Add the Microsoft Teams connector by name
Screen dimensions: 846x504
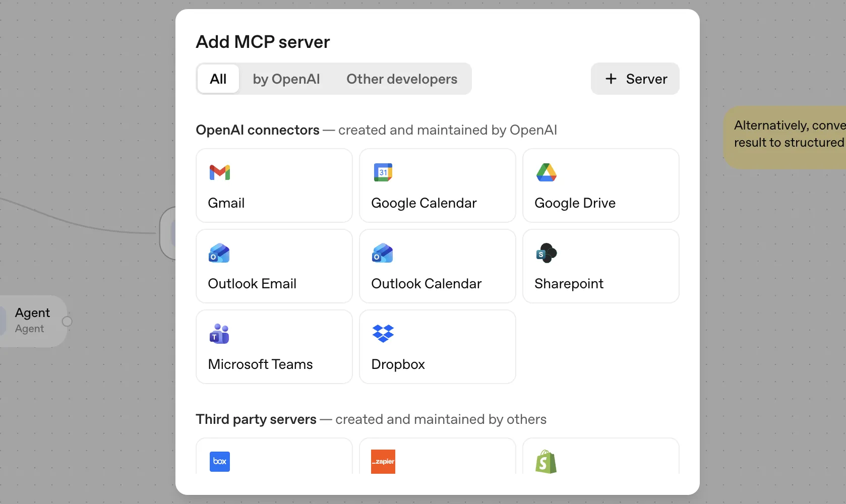tap(260, 364)
